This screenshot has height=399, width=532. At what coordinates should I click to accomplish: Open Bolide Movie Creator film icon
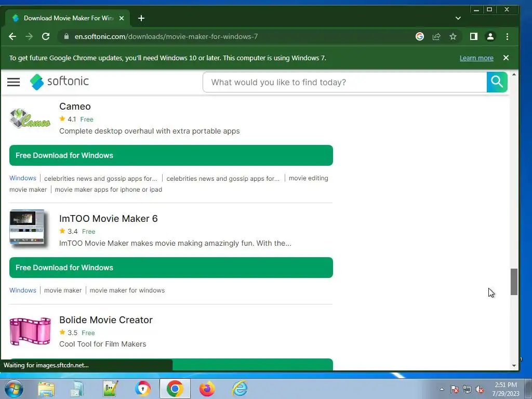coord(30,331)
